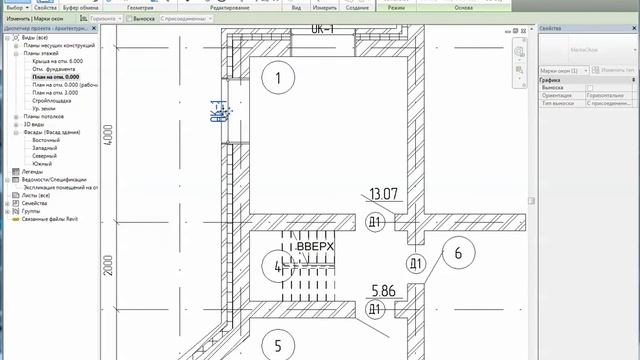This screenshot has width=640, height=360.
Task: Click the room tag number 6
Action: (x=458, y=253)
